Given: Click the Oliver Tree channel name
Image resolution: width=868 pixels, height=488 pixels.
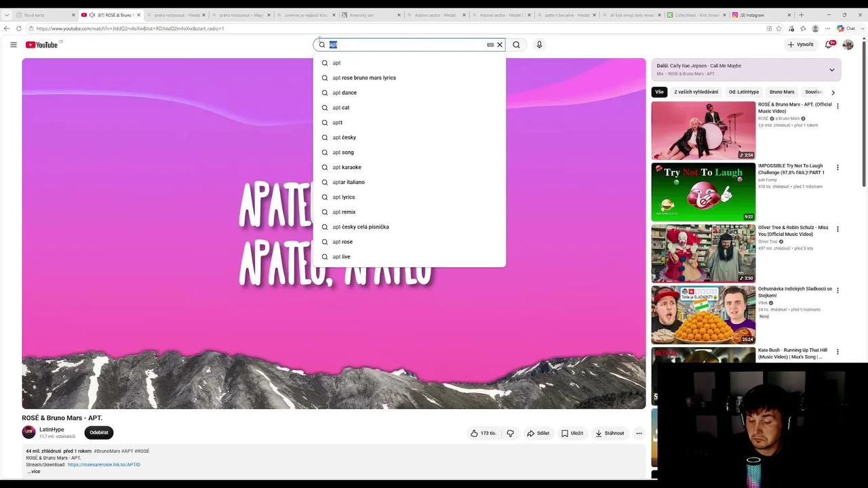Looking at the screenshot, I should click(x=768, y=242).
